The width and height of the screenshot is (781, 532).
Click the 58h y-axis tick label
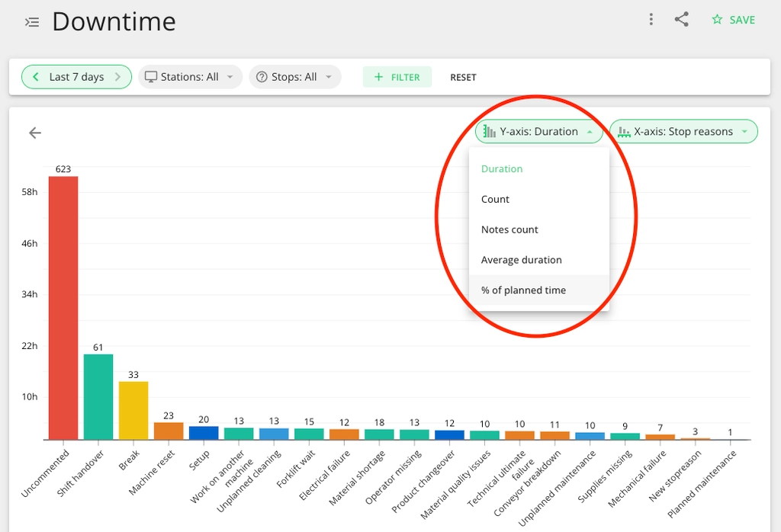(30, 192)
